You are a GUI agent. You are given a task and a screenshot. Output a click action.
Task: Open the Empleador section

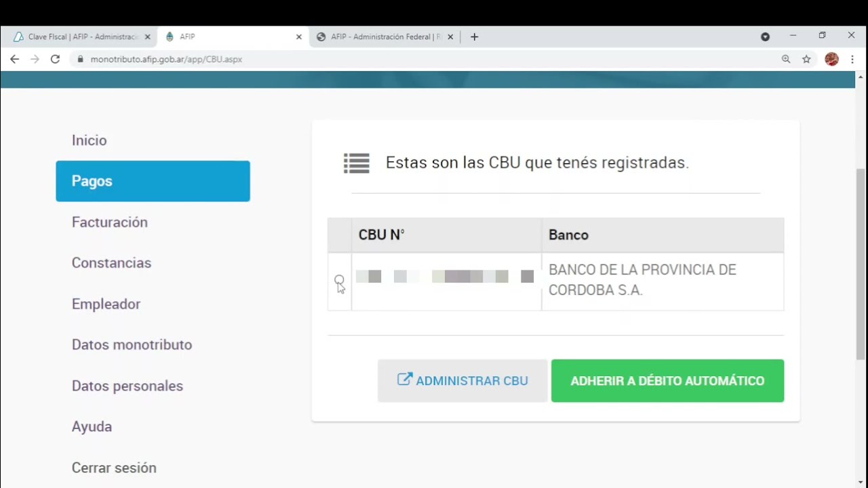coord(106,304)
